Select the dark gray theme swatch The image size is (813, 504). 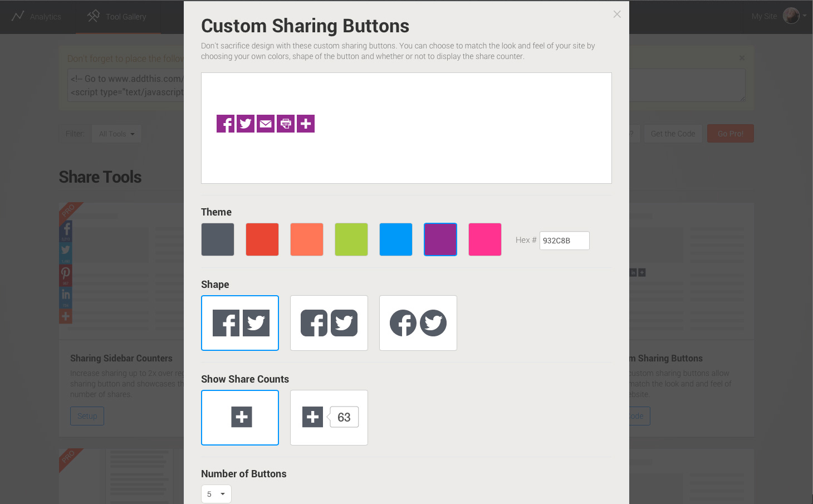(x=218, y=239)
